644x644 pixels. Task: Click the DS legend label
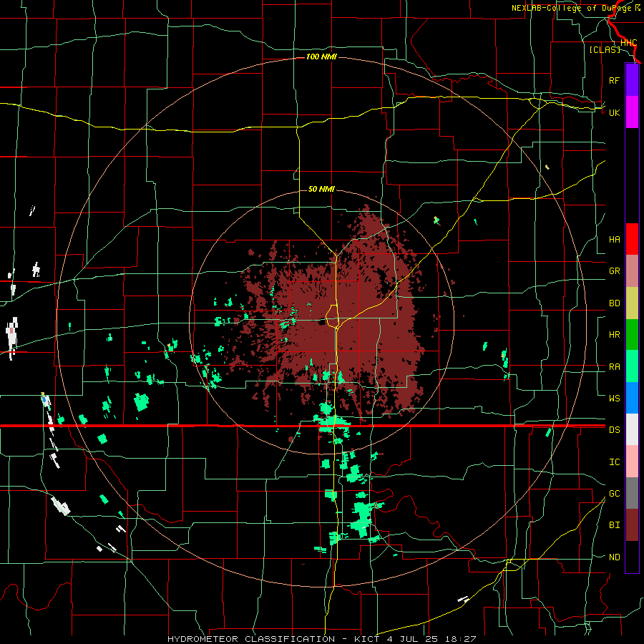614,430
